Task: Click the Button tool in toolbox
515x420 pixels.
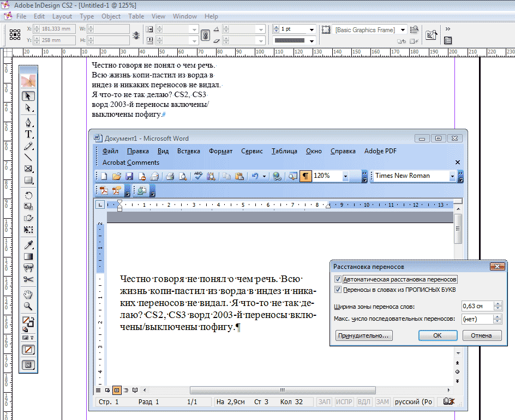Action: click(28, 268)
